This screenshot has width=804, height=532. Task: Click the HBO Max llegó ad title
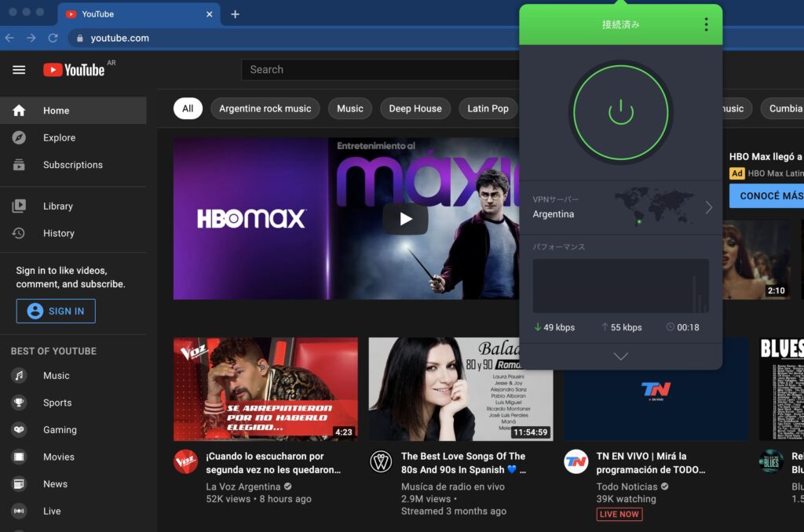766,157
